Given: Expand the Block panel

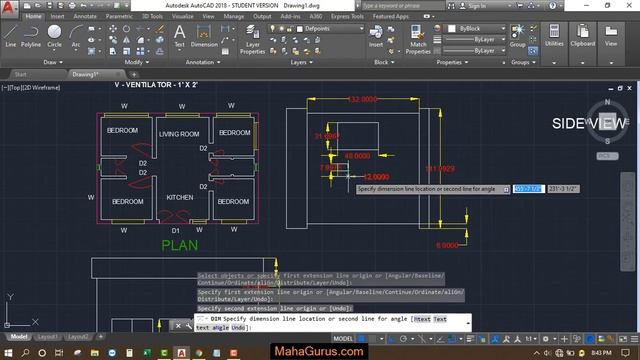Looking at the screenshot, I should 384,62.
